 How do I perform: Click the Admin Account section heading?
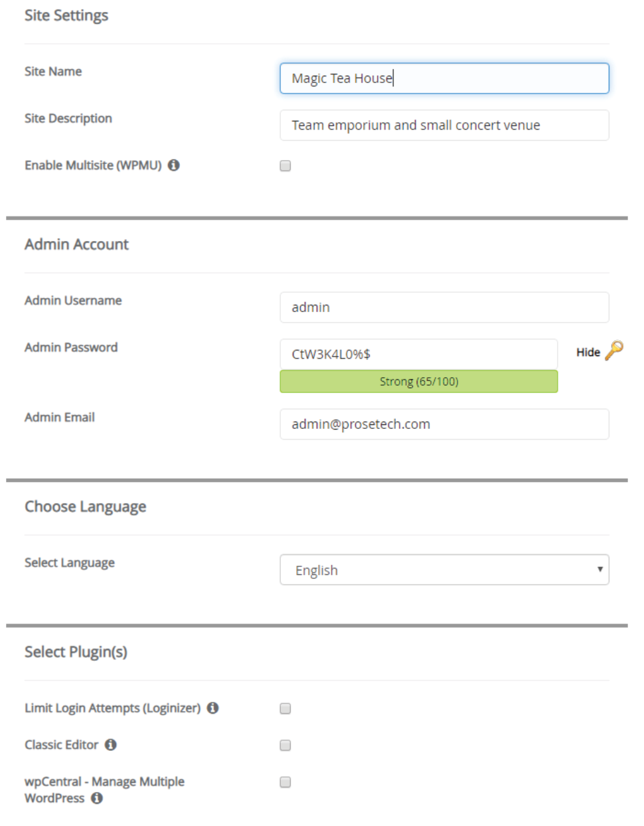[77, 244]
